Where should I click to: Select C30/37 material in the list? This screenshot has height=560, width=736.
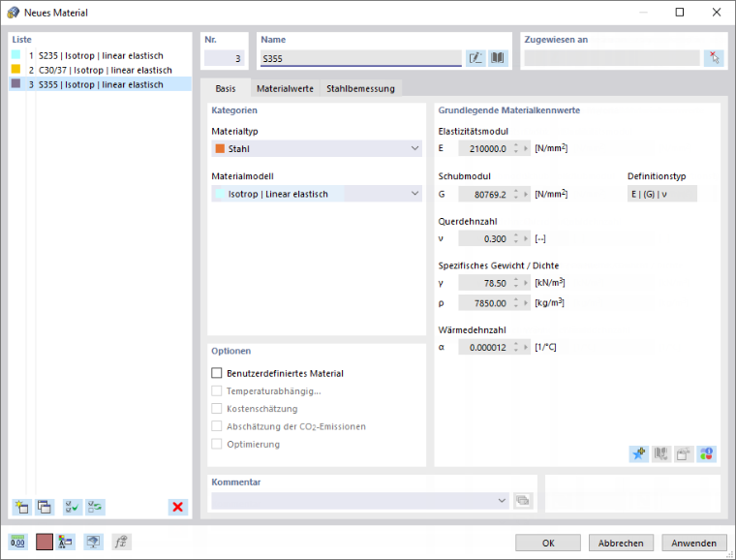pos(101,70)
